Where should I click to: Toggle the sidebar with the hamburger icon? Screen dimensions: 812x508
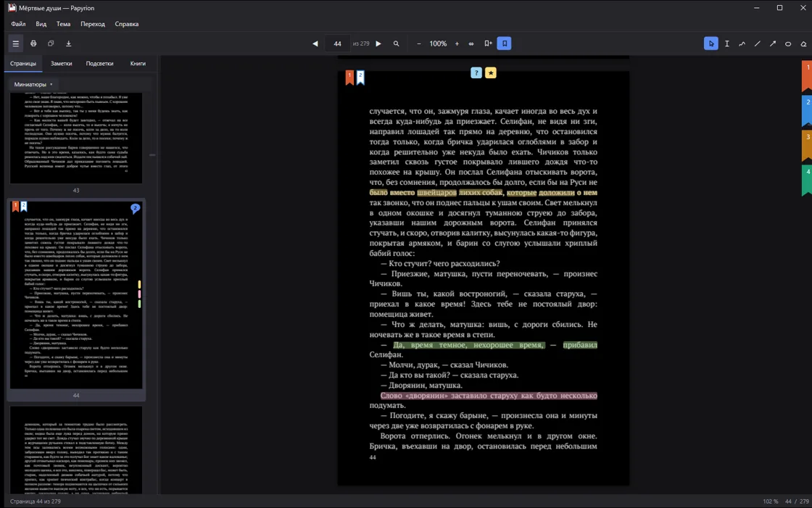15,43
